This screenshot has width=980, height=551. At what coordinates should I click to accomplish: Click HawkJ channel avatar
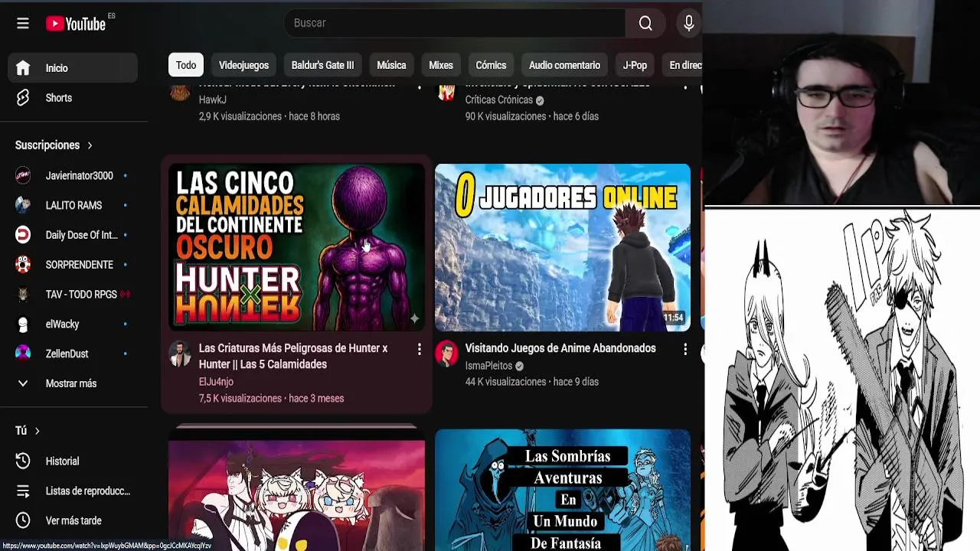pyautogui.click(x=180, y=93)
